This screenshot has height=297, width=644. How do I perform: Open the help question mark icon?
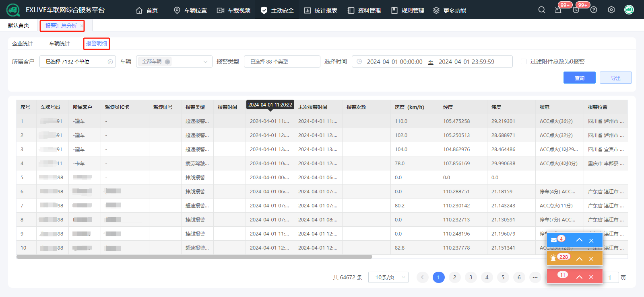(x=594, y=10)
